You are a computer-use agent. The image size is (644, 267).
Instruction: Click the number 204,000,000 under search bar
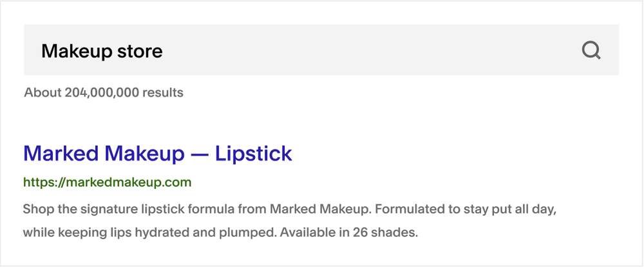[x=102, y=93]
